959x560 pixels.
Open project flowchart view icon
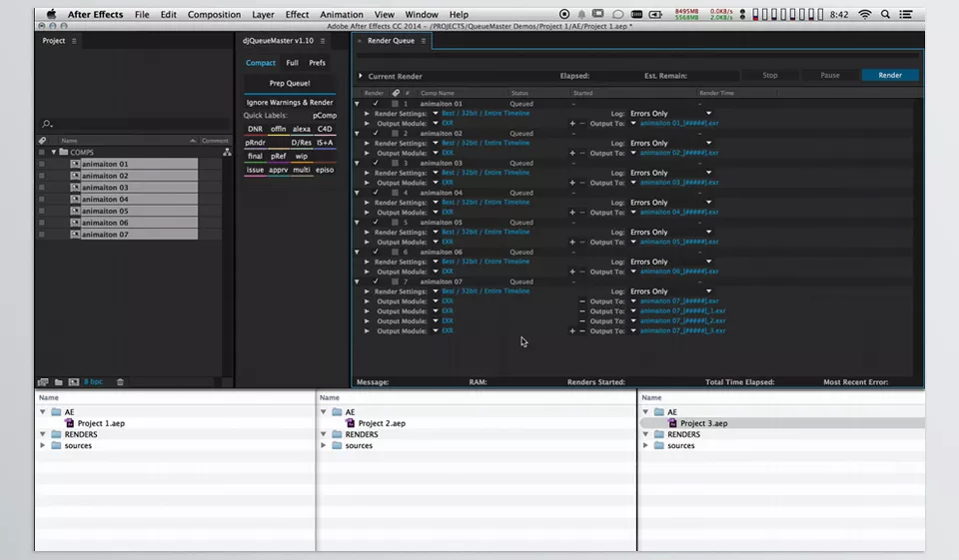[x=227, y=152]
